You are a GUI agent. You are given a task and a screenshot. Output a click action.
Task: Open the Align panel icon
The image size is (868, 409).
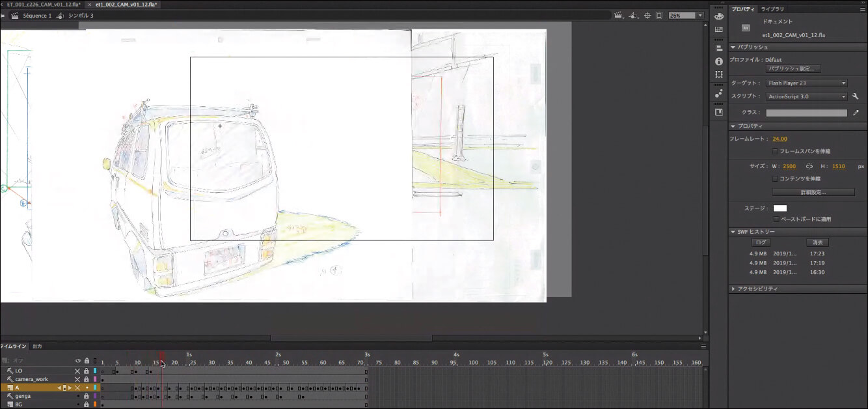coord(719,48)
